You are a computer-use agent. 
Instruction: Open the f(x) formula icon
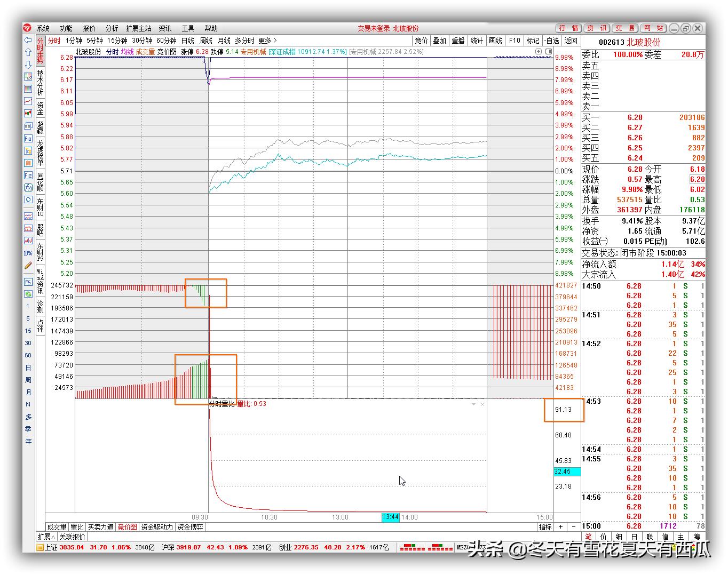[28, 187]
